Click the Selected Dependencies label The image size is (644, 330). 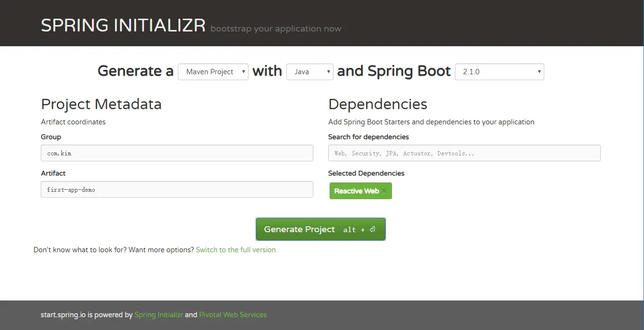366,173
